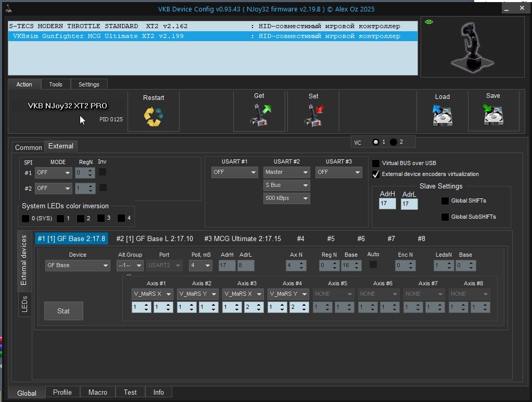Toggle External device encoders virtualization
The image size is (532, 402).
(376, 174)
